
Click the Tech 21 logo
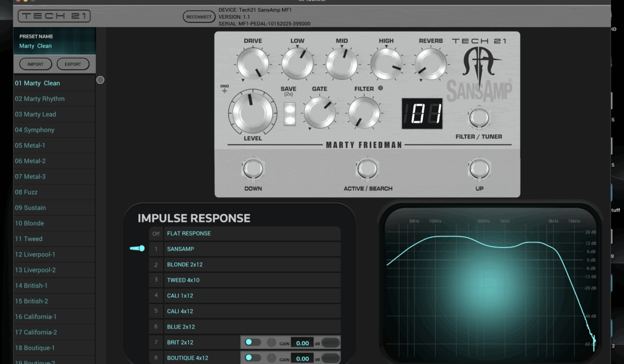pos(54,17)
